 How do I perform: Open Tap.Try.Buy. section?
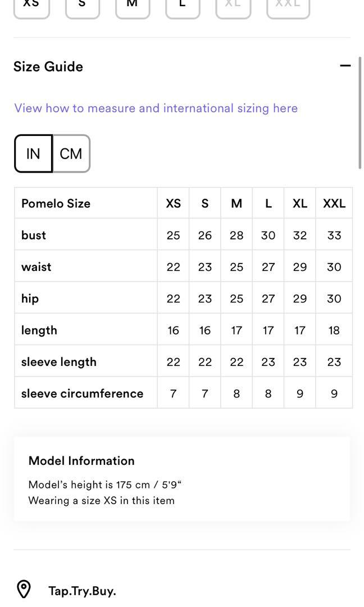[x=82, y=591]
